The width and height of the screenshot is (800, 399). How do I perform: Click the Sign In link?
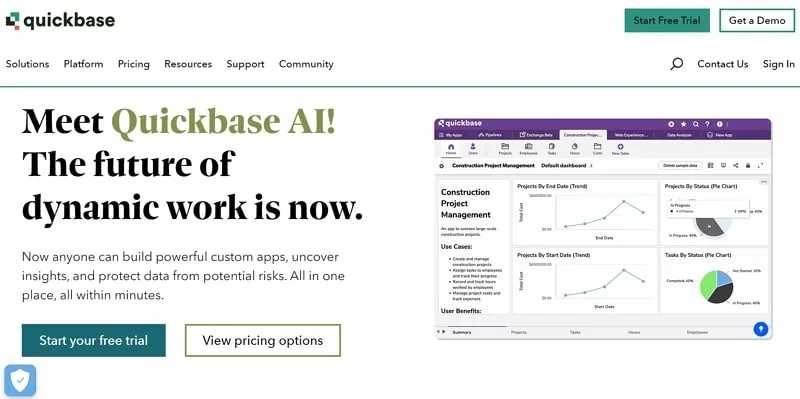point(779,64)
